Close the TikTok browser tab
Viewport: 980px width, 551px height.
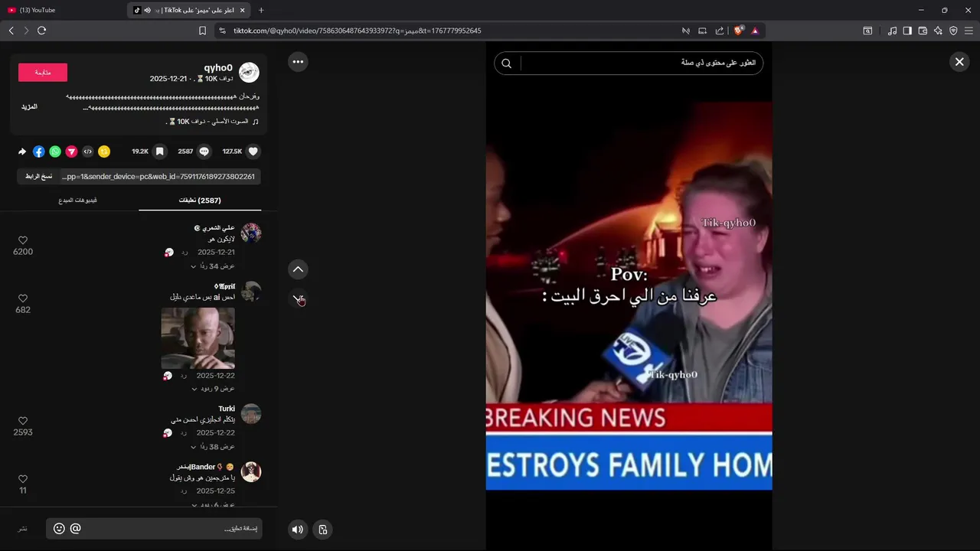pyautogui.click(x=242, y=10)
